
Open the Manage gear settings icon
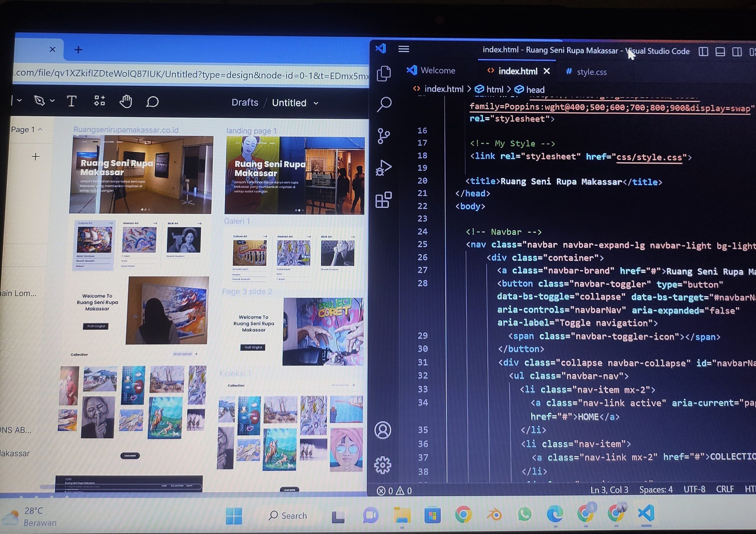pos(383,465)
